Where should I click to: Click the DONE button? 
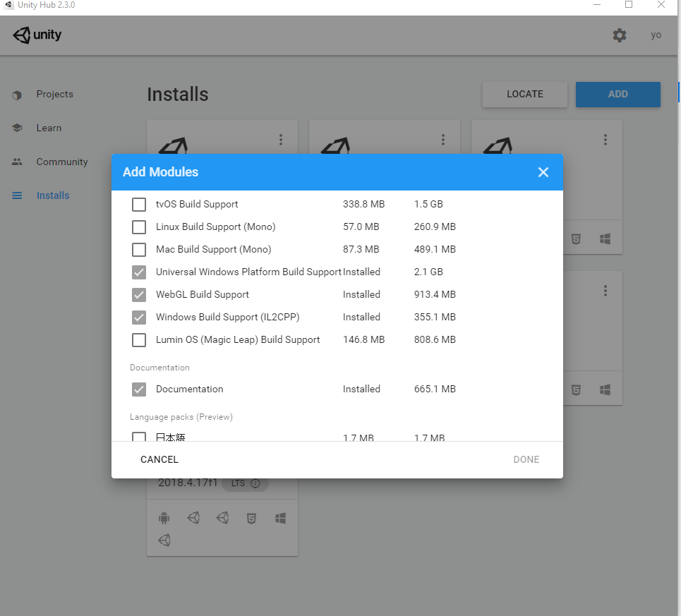click(526, 459)
